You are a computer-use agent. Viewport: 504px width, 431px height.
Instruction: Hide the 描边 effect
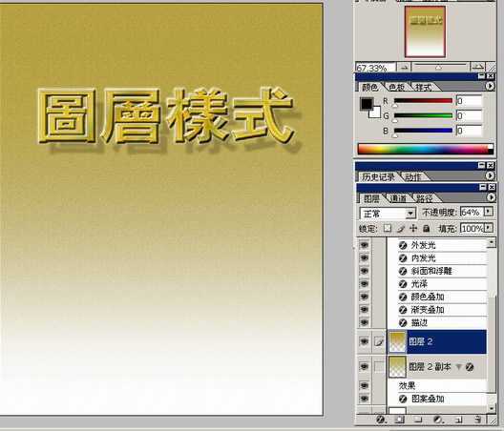pos(365,322)
